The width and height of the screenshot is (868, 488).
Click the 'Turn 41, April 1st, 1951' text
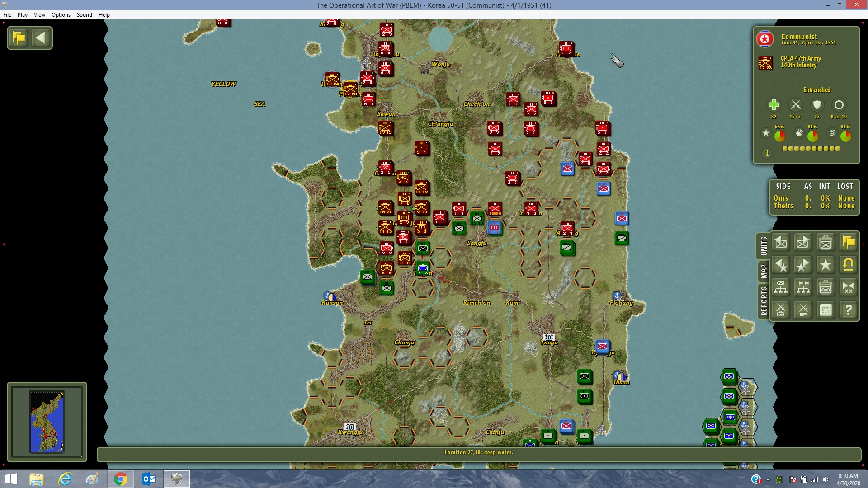(808, 43)
